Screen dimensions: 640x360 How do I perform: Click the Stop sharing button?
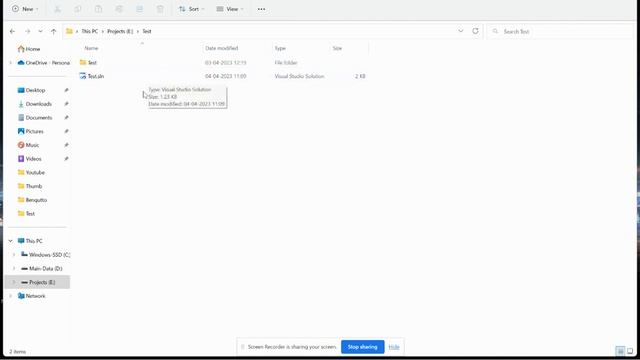362,347
